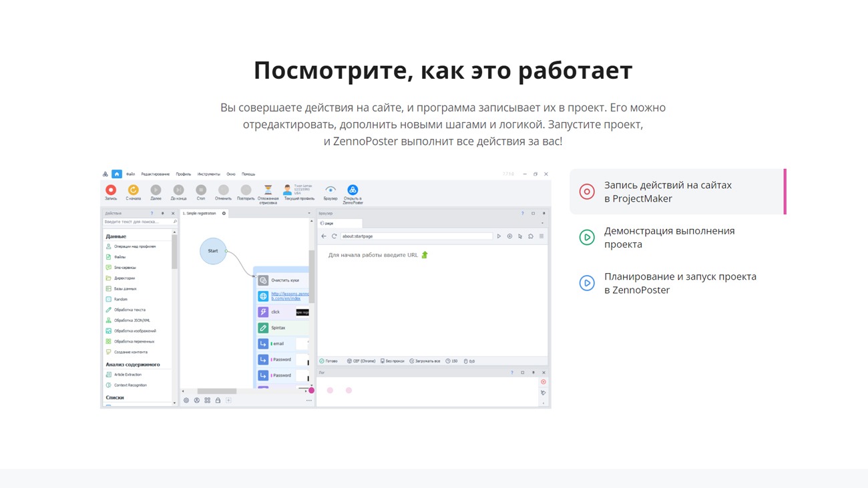
Task: Open the Инструменты menu
Action: click(208, 174)
